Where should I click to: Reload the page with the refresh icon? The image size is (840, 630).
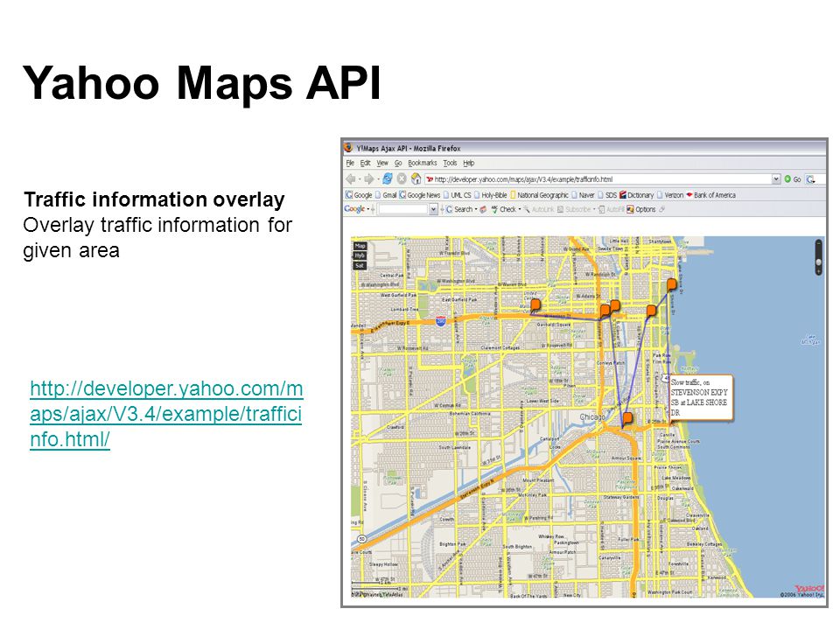click(x=388, y=178)
